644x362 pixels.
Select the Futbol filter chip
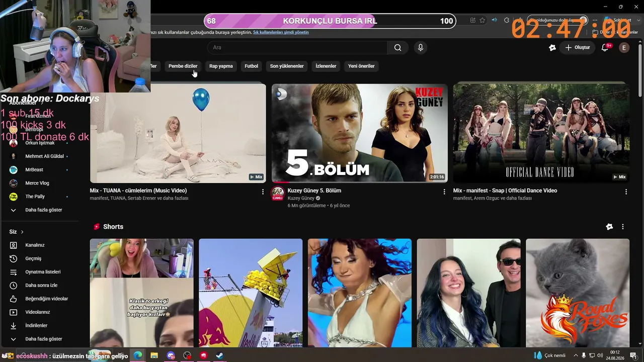(251, 66)
